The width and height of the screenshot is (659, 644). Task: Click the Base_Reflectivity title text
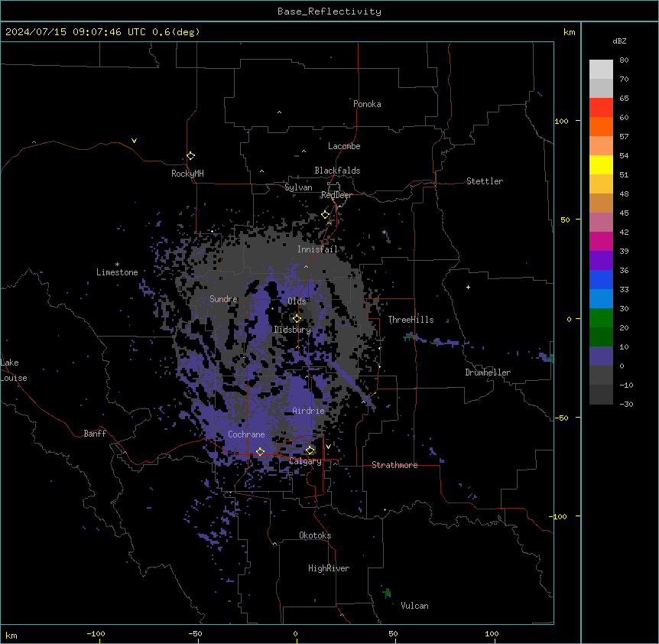click(x=329, y=11)
